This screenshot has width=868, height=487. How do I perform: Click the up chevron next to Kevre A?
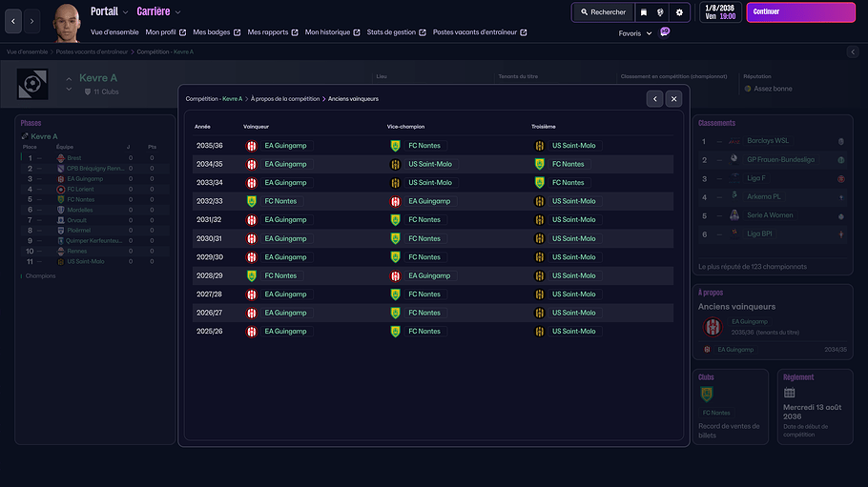(x=69, y=79)
